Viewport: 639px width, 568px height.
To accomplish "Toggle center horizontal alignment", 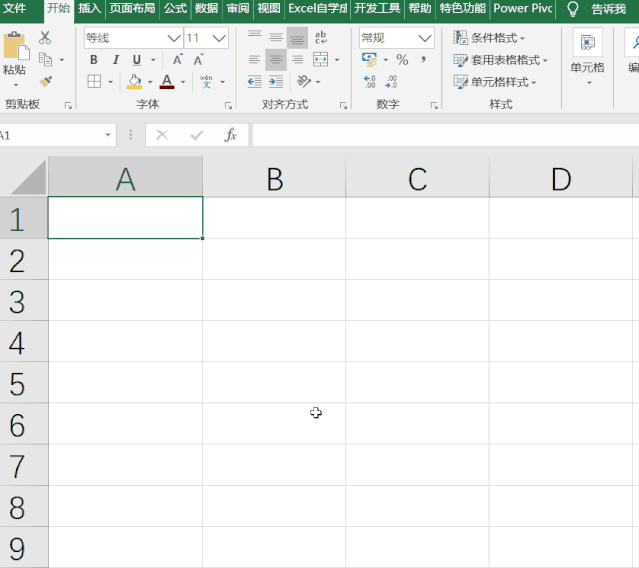I will [x=276, y=59].
